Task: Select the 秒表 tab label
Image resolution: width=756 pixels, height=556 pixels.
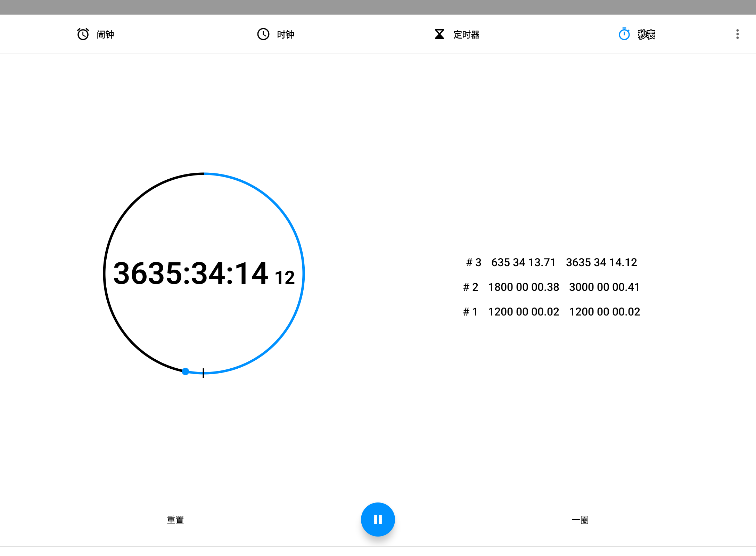Action: (x=647, y=34)
